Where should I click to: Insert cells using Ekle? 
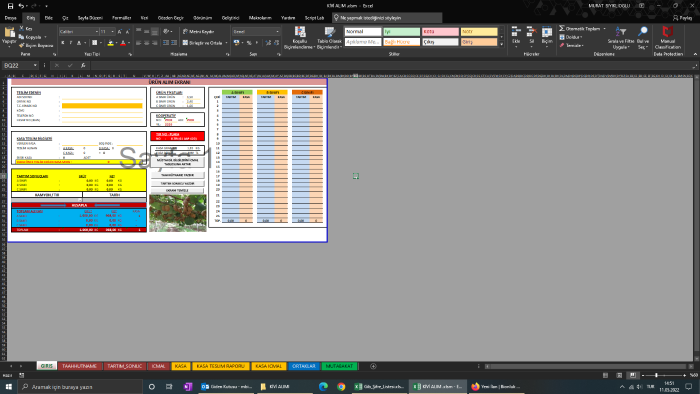pos(516,37)
